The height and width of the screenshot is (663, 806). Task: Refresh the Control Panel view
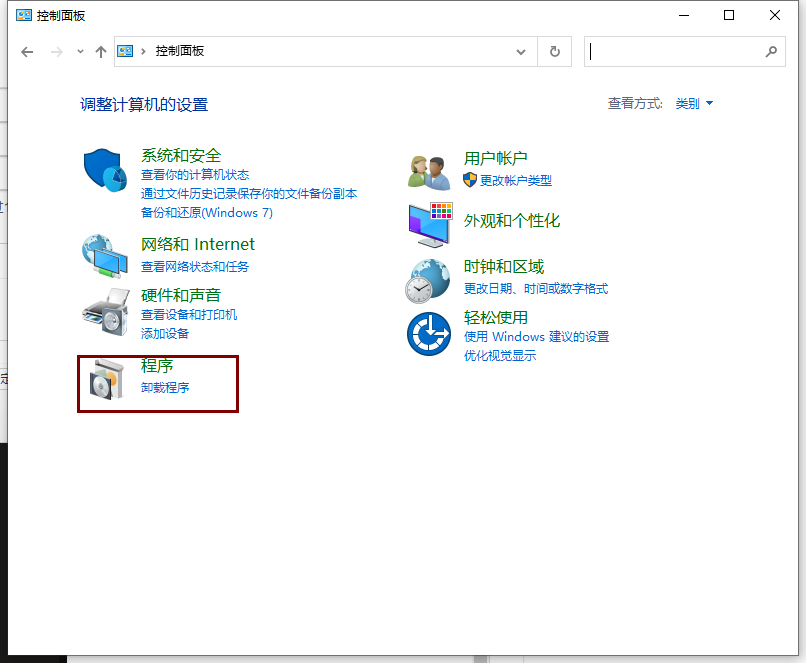(x=555, y=51)
